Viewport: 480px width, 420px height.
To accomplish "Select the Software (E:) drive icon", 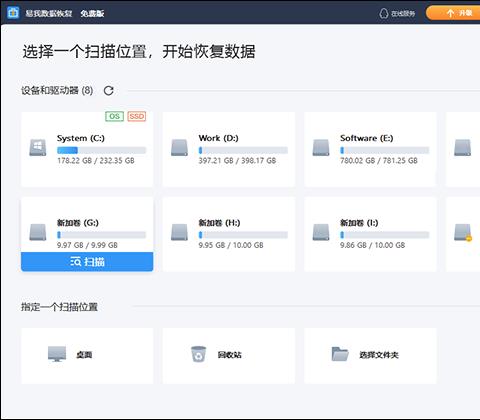I will coord(321,148).
